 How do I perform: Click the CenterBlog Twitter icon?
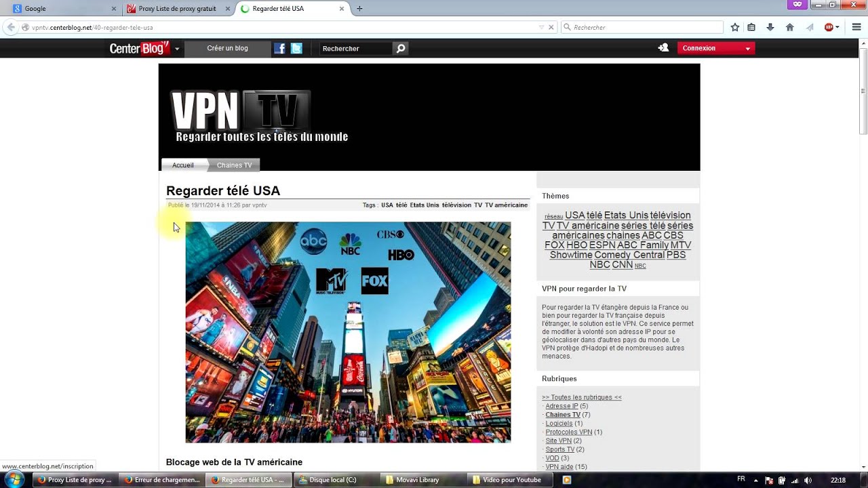pyautogui.click(x=296, y=48)
